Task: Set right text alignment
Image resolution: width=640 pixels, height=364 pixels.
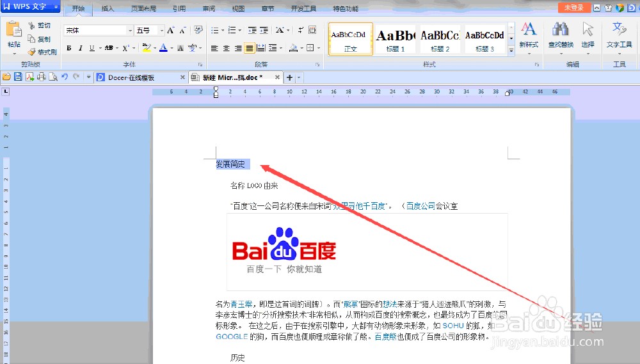Action: click(x=238, y=48)
